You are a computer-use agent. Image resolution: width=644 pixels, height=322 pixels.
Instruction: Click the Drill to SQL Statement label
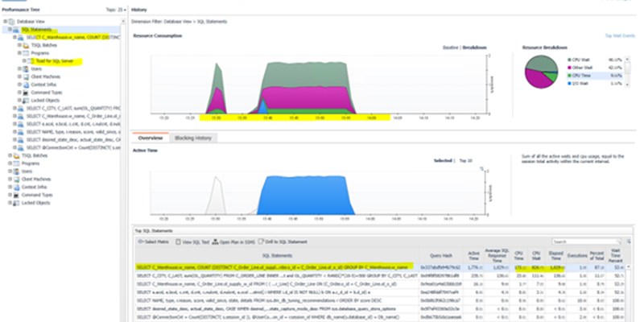click(x=287, y=242)
